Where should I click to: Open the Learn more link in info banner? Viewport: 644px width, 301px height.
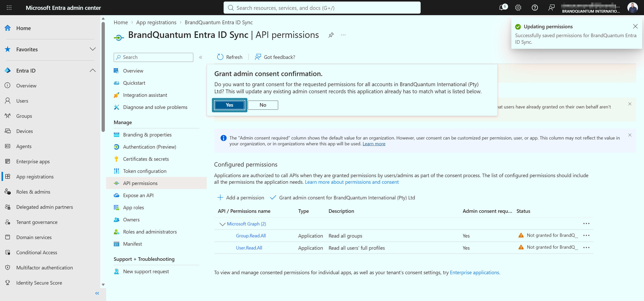pos(374,144)
